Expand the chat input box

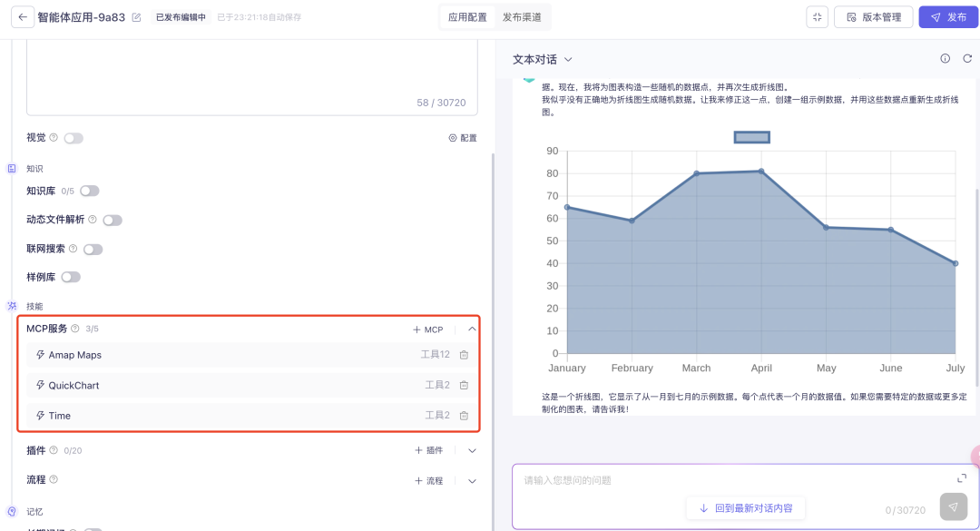(962, 478)
